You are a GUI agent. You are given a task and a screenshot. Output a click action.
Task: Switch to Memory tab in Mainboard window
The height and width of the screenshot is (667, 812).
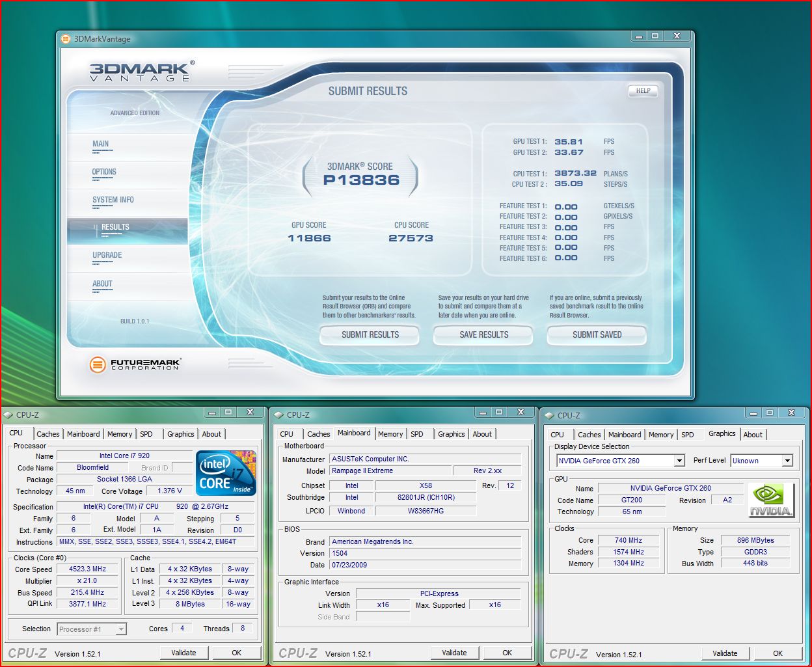[x=390, y=434]
